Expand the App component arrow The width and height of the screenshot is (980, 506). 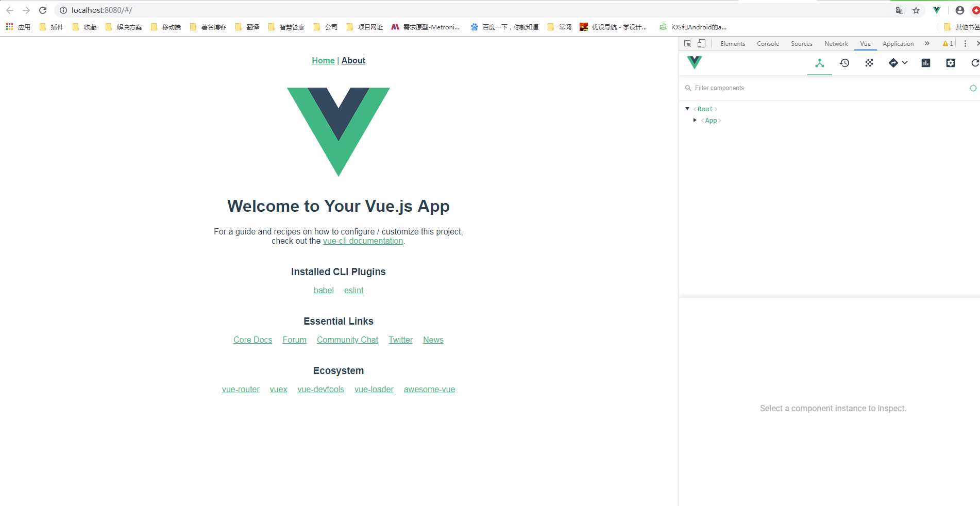click(695, 120)
